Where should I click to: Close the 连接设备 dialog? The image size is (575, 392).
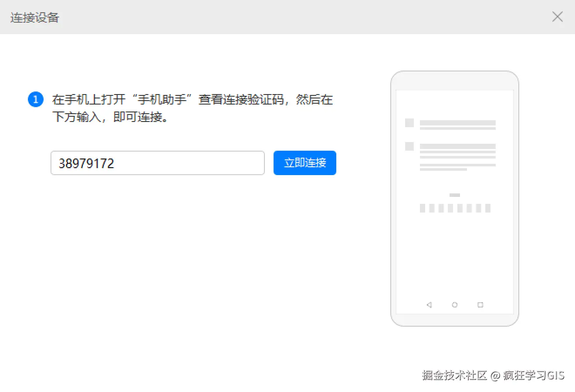(x=557, y=17)
